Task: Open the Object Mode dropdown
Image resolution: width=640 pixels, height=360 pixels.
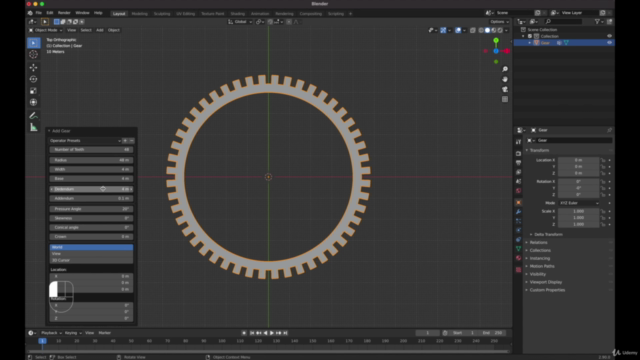Action: [46, 30]
